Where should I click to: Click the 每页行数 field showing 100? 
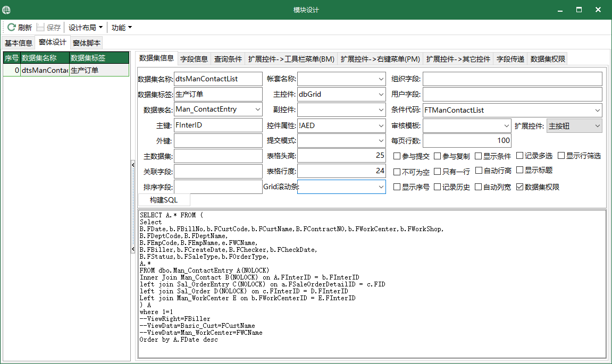[467, 140]
